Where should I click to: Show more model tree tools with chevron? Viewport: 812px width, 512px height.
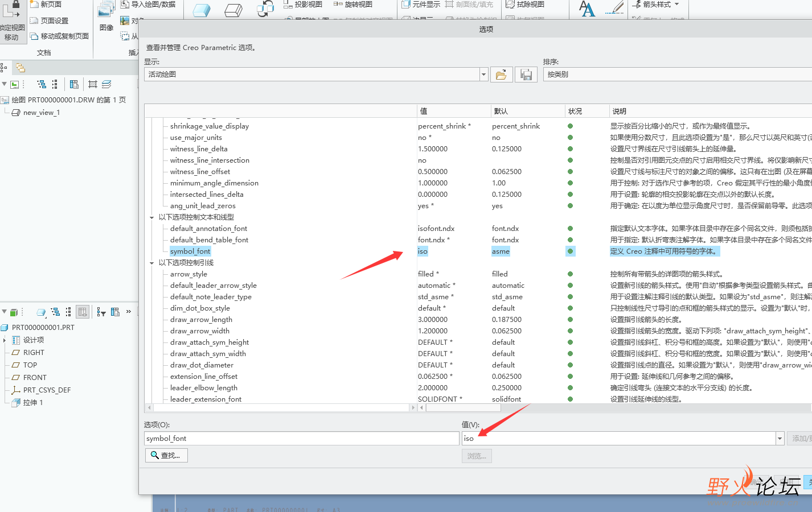tap(129, 311)
